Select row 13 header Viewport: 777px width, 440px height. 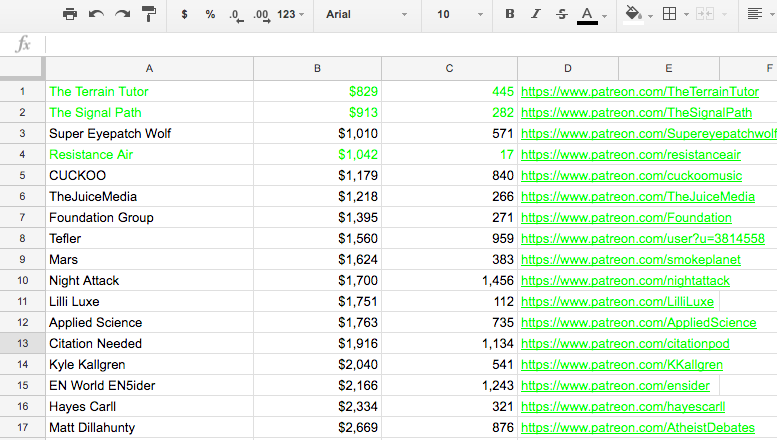point(22,343)
